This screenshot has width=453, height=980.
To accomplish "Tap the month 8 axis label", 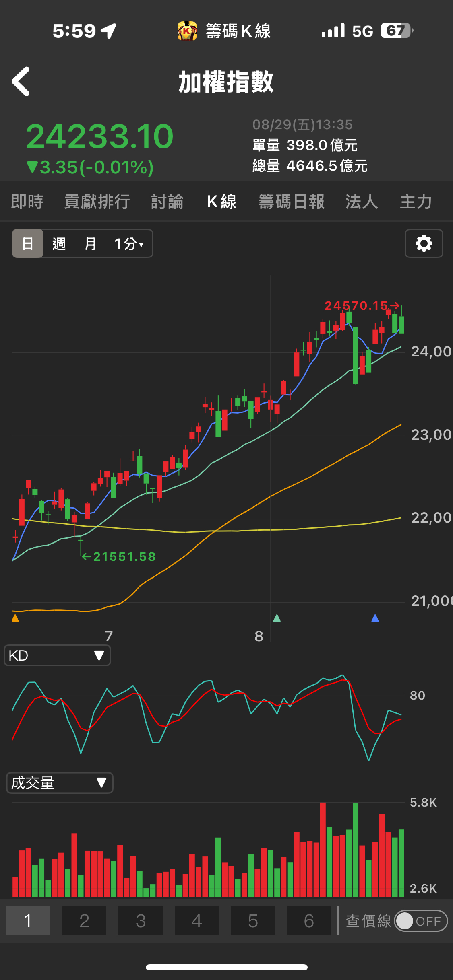I will 259,636.
